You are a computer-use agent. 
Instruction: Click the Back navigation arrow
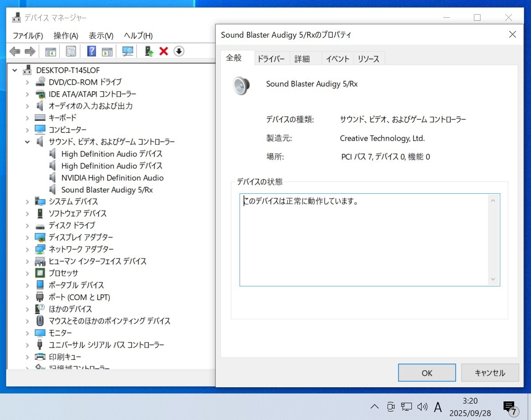tap(15, 51)
